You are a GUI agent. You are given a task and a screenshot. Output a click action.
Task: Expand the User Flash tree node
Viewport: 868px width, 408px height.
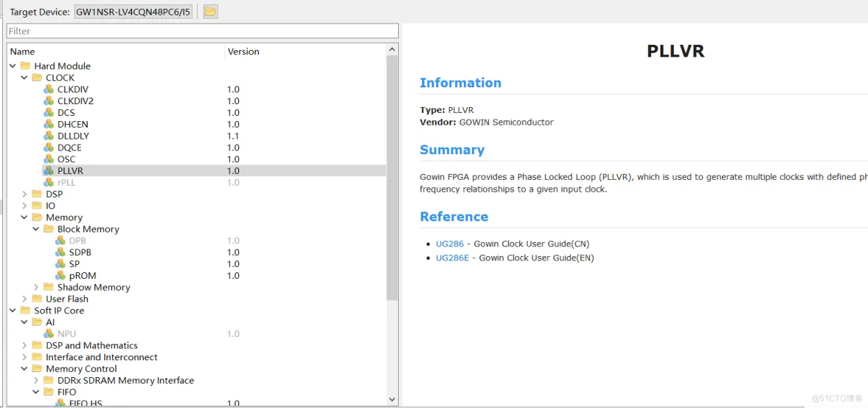[24, 299]
